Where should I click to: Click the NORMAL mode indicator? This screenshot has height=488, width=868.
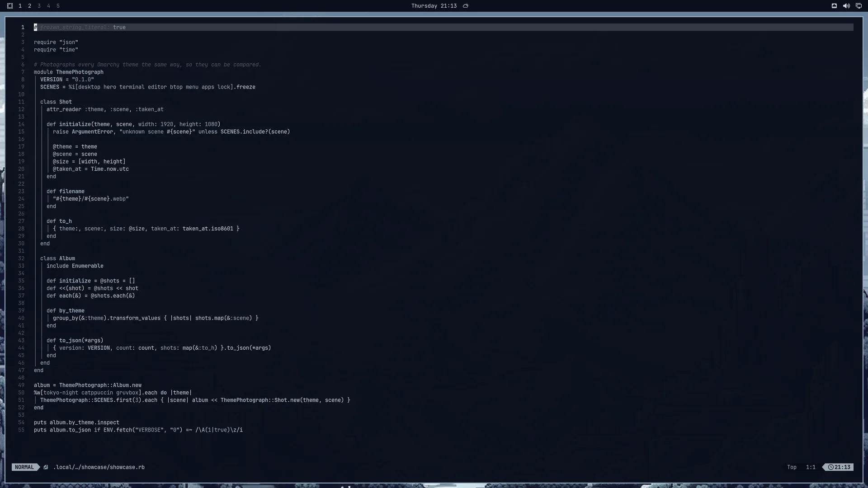tap(24, 467)
